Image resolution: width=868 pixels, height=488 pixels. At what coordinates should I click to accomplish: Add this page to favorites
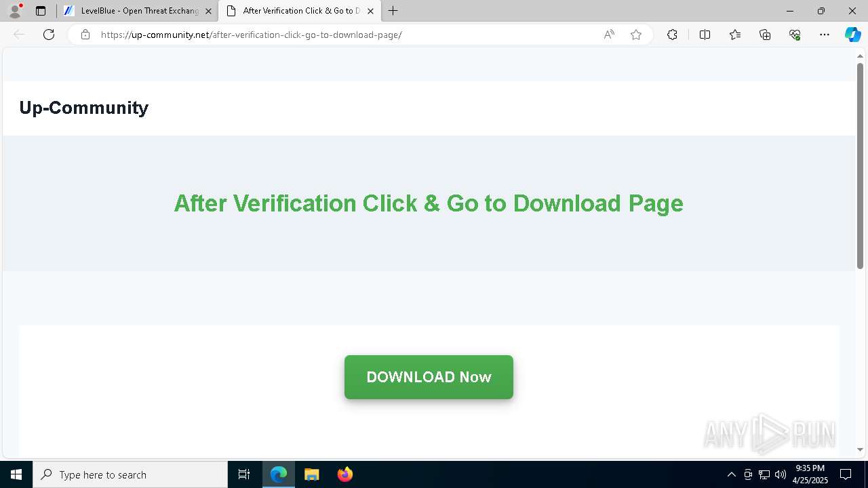(x=636, y=35)
